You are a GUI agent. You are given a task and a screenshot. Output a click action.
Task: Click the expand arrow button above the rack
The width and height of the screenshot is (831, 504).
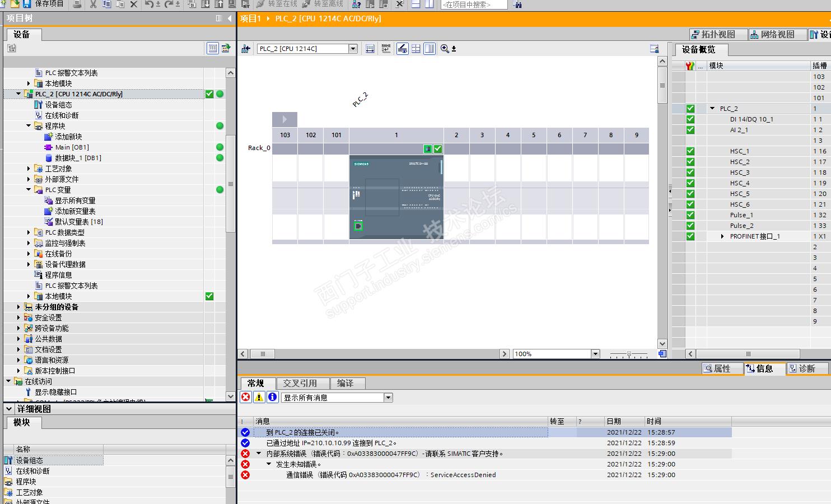tap(284, 119)
